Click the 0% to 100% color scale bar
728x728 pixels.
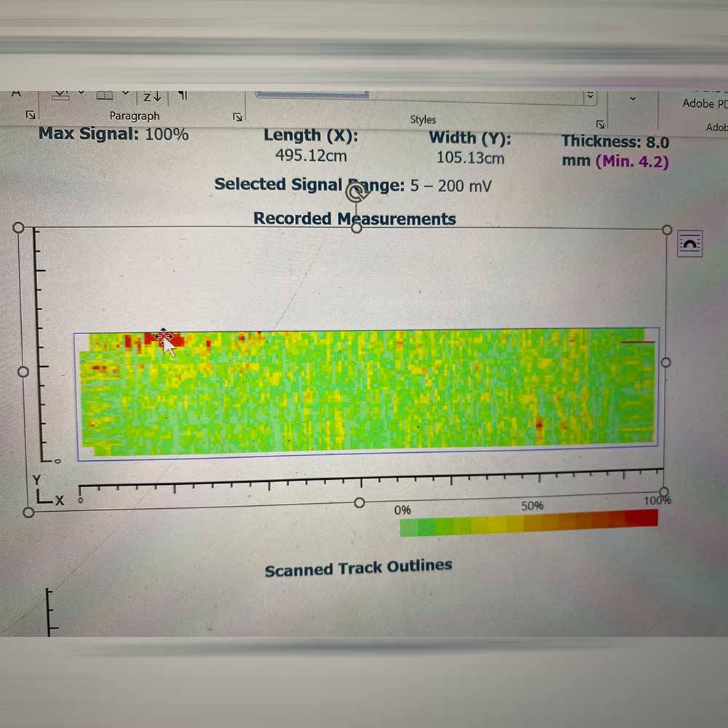click(529, 523)
